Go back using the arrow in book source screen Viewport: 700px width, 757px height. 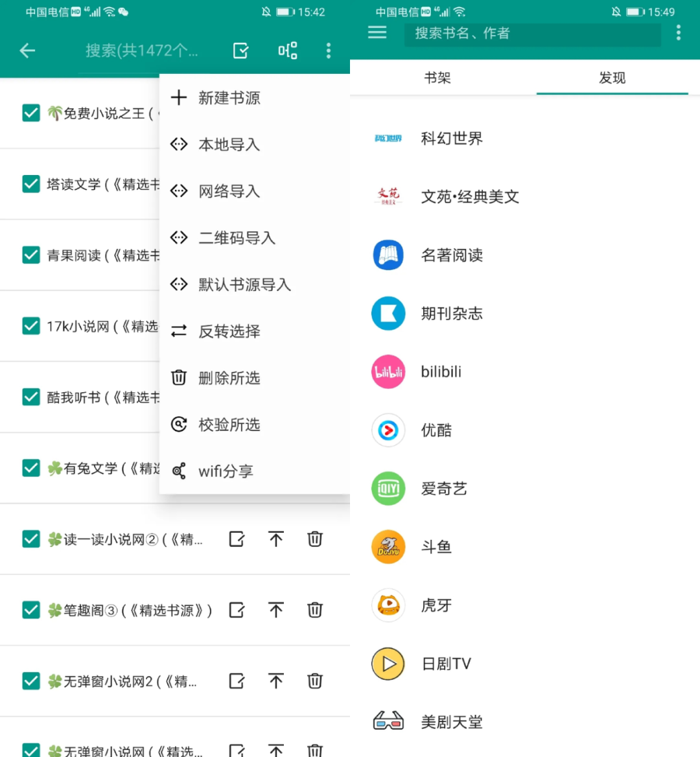coord(27,50)
